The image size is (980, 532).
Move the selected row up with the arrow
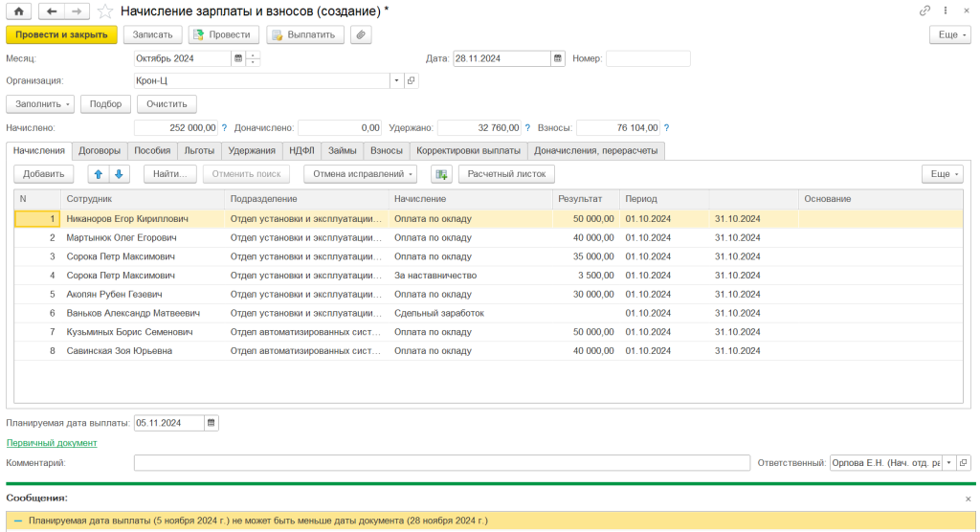click(x=98, y=174)
